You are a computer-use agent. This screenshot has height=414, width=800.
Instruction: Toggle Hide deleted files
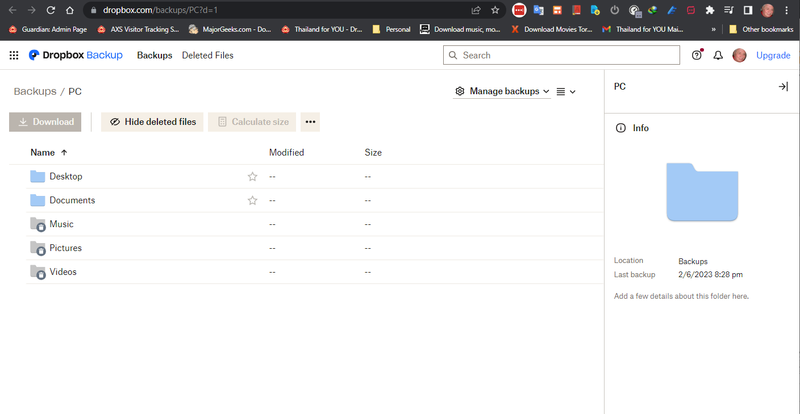point(152,122)
